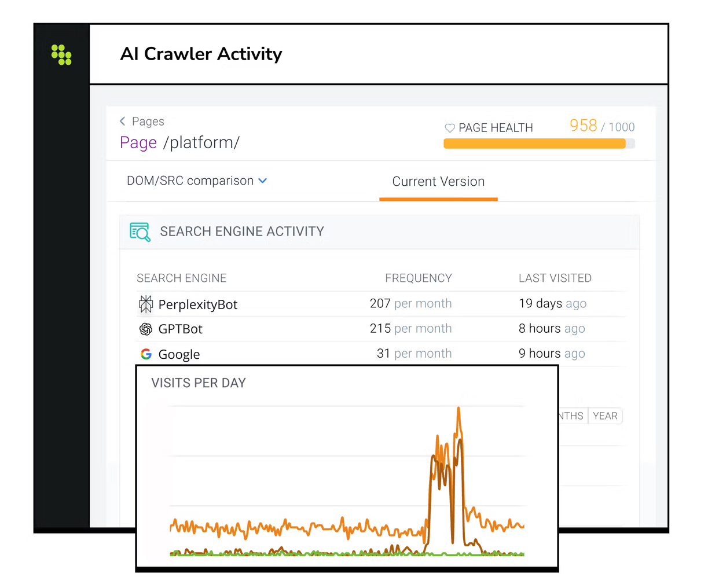Click the SEARCH ENGINE ACTIVITY section title
The height and width of the screenshot is (588, 719).
pyautogui.click(x=242, y=231)
